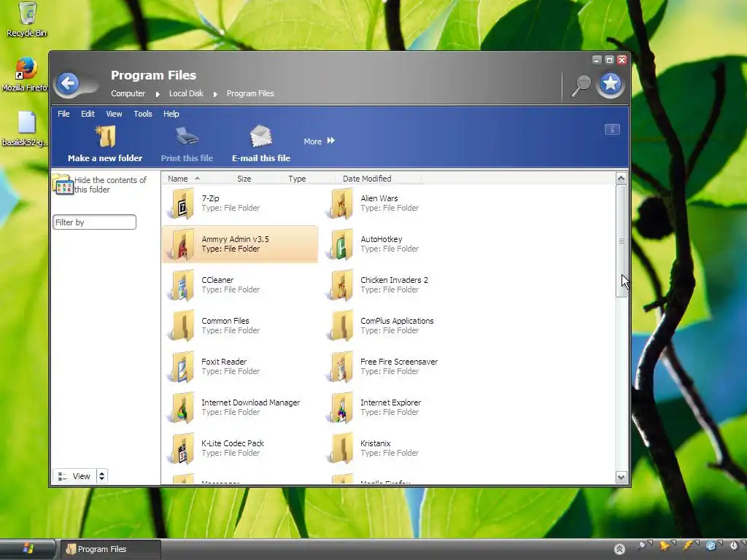Show hidden tray icons chevron

click(x=619, y=549)
